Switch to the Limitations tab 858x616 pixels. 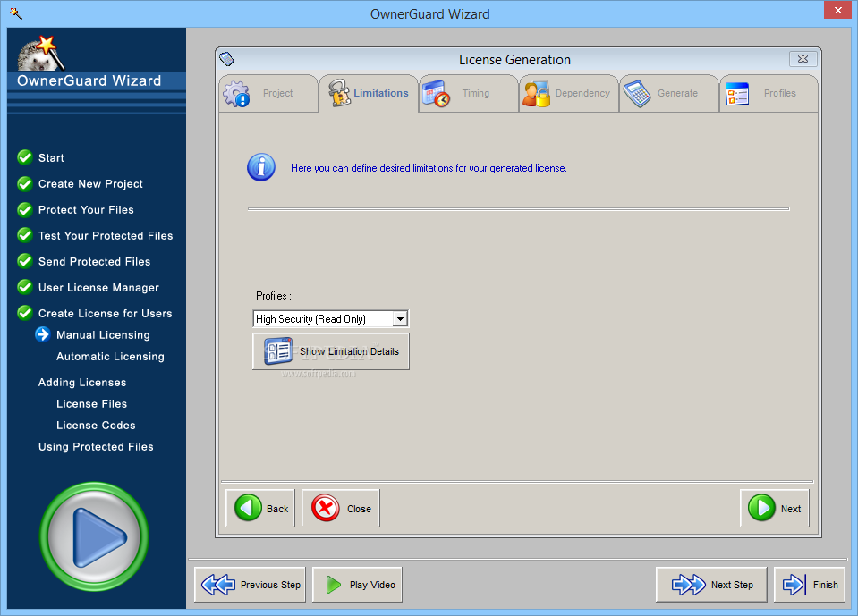pyautogui.click(x=369, y=94)
